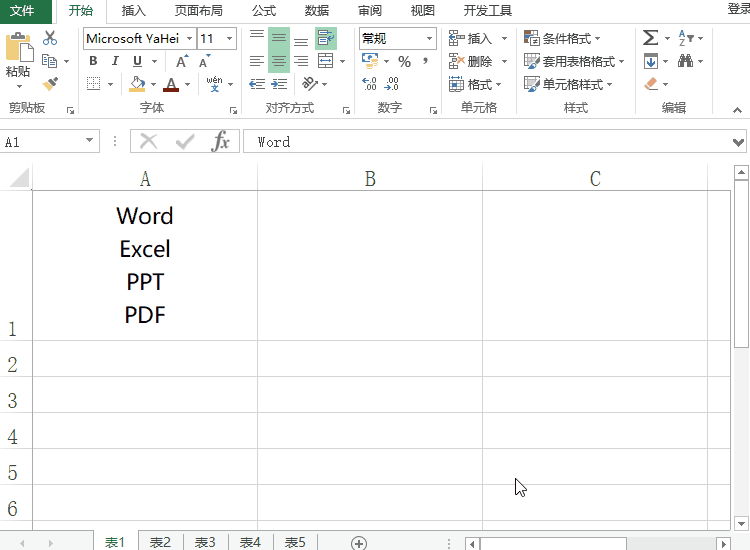Image resolution: width=750 pixels, height=550 pixels.
Task: Click the Fill down arrow icon
Action: tap(651, 61)
